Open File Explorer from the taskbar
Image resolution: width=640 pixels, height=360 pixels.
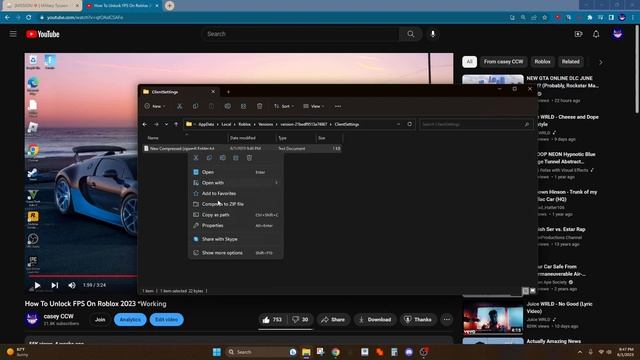(306, 352)
